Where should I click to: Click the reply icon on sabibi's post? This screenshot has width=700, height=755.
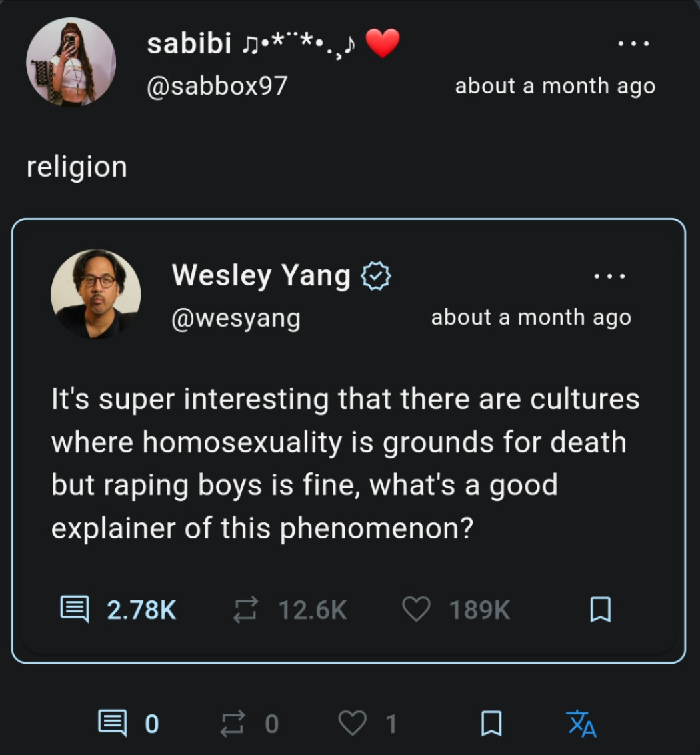(x=111, y=723)
